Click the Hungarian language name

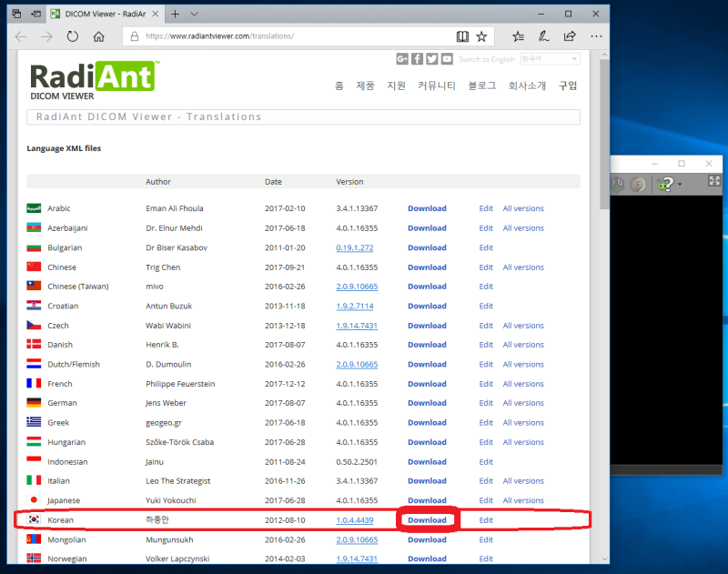66,442
